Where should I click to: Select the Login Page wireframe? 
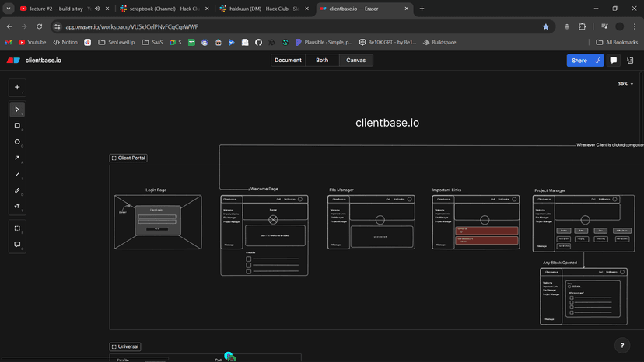coord(158,222)
